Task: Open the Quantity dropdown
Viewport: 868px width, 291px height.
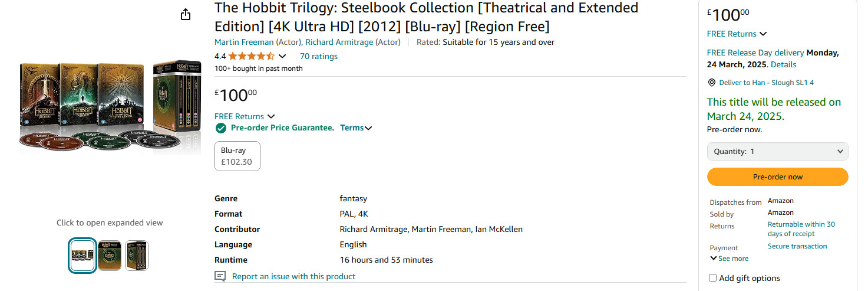Action: click(777, 152)
